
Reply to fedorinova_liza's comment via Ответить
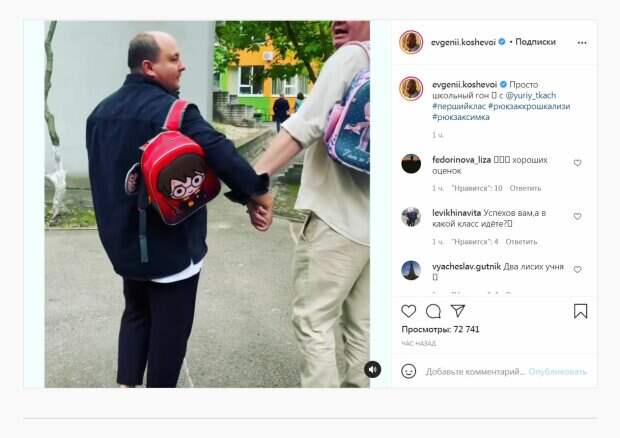pos(525,188)
